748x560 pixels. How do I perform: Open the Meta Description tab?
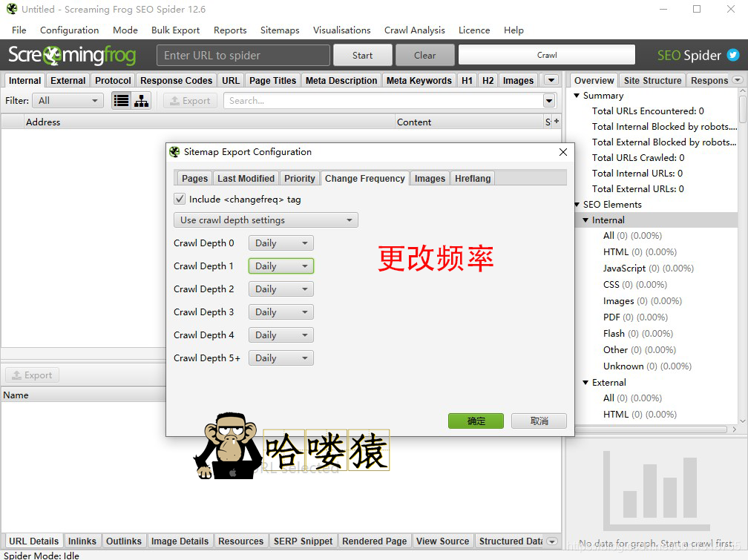coord(341,80)
